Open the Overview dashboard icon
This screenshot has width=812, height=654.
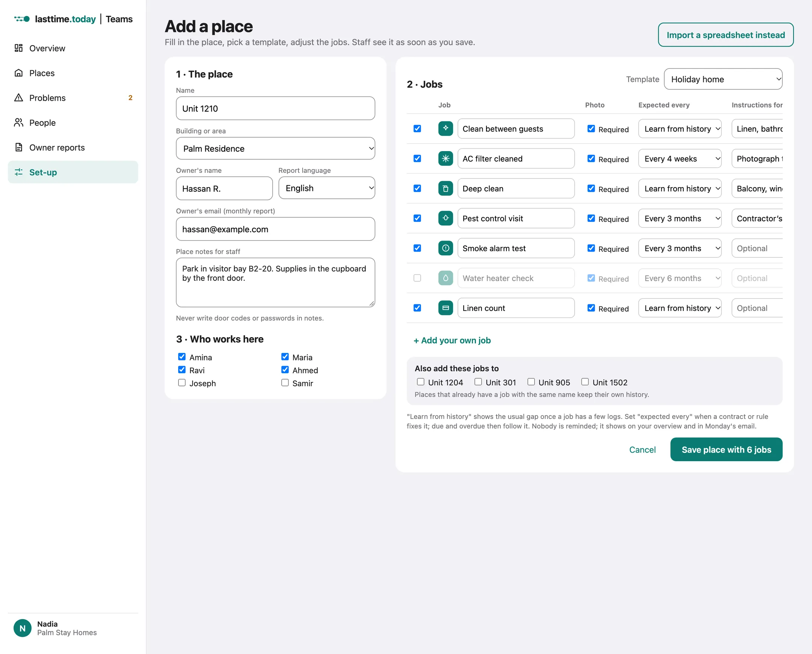(18, 48)
